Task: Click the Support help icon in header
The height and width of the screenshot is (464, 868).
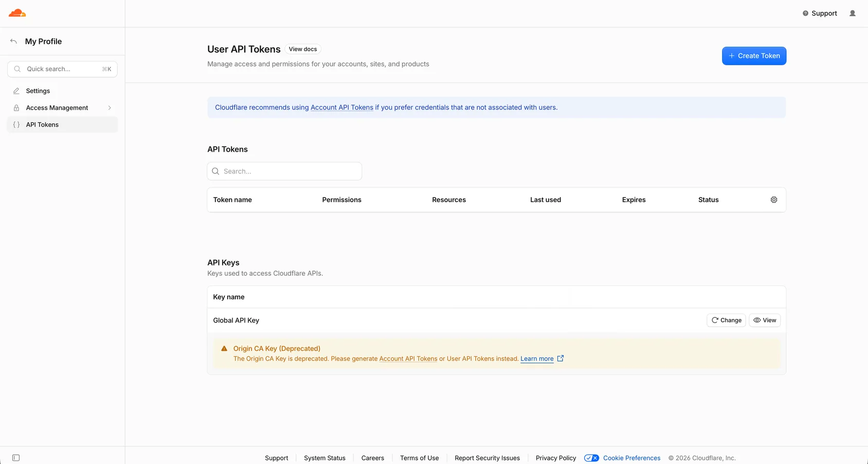Action: click(x=805, y=13)
